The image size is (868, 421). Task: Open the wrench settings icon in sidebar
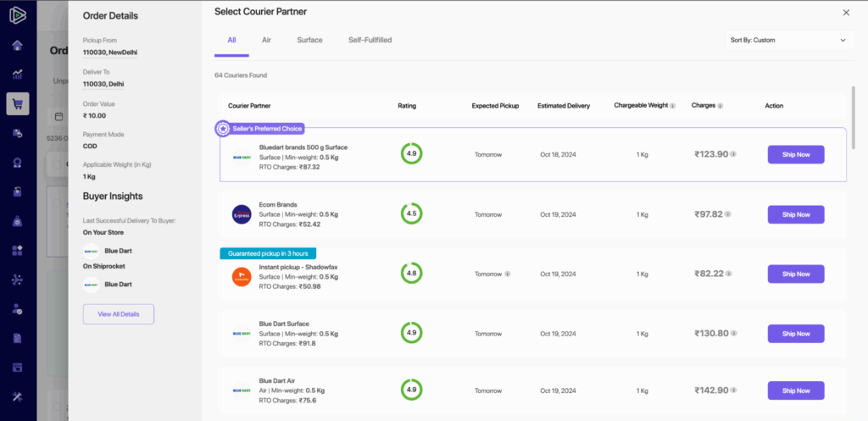coord(17,396)
